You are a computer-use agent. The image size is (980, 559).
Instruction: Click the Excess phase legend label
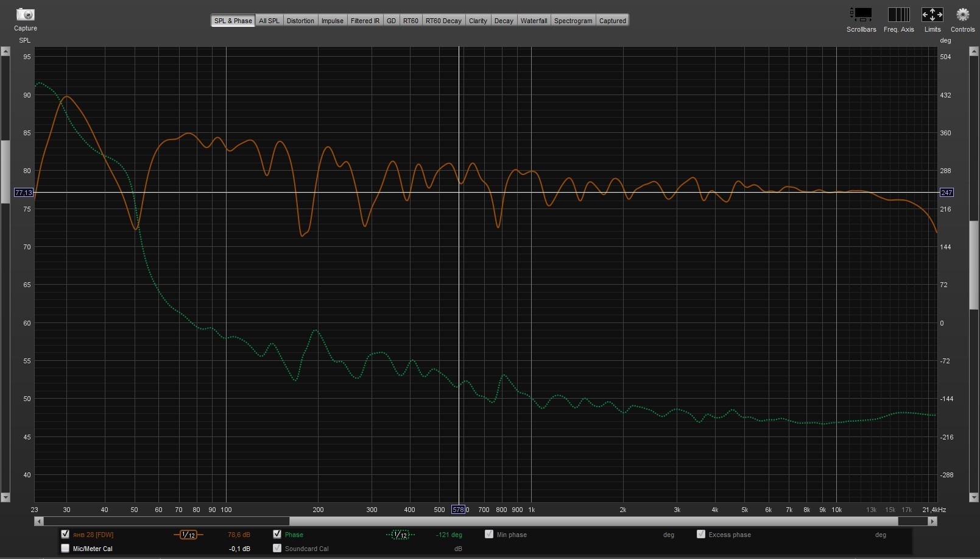point(730,535)
